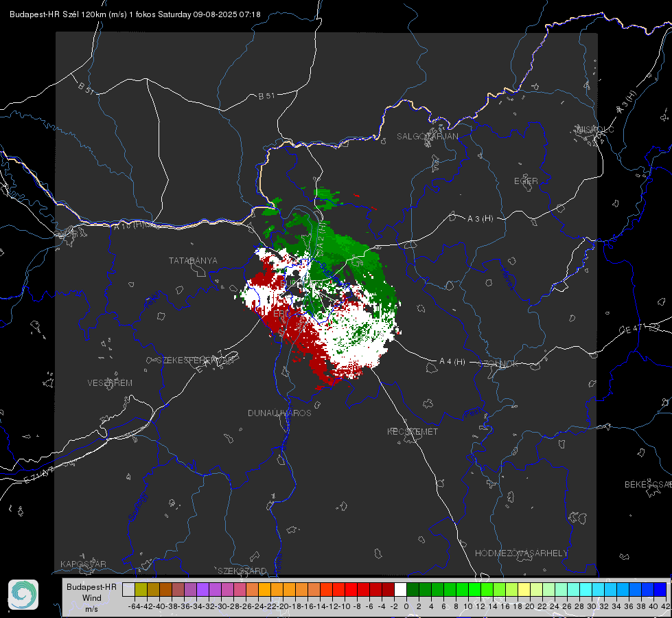Pick the light gray first swatch in the legend
This screenshot has height=618, width=672.
coord(128,589)
